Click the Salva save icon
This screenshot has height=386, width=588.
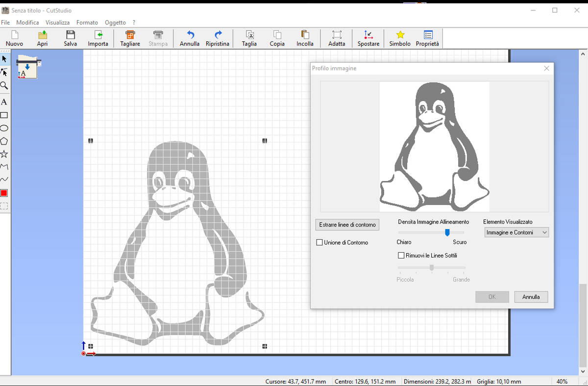70,38
